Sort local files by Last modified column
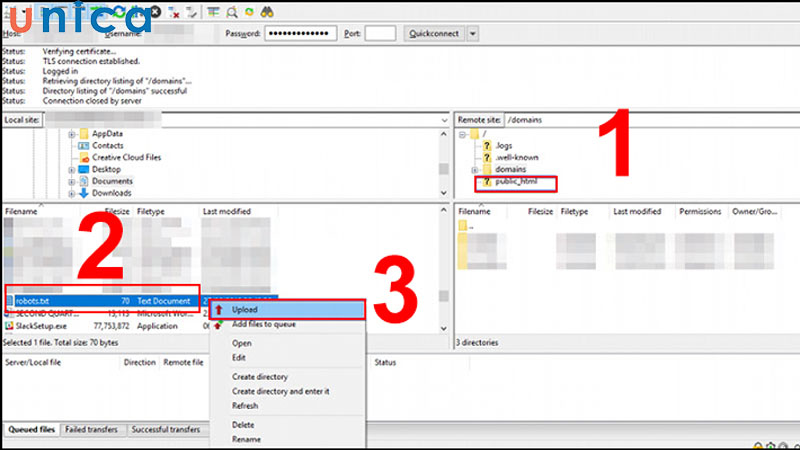The image size is (800, 450). click(x=237, y=211)
